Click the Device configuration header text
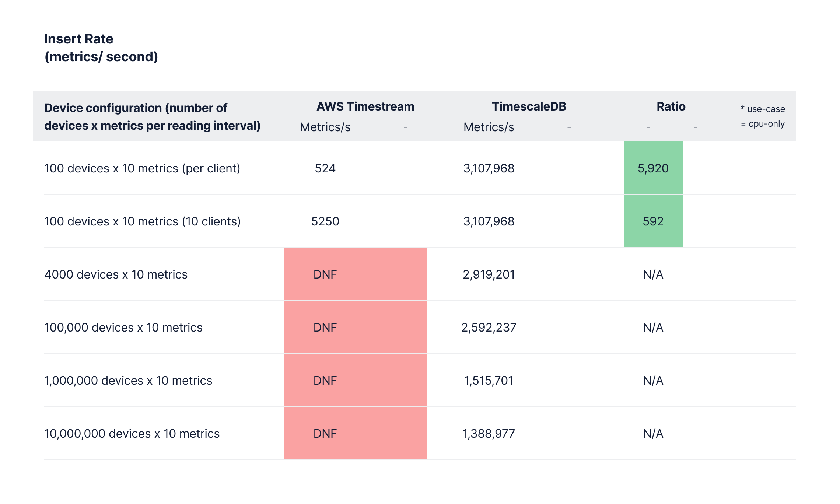 (152, 116)
